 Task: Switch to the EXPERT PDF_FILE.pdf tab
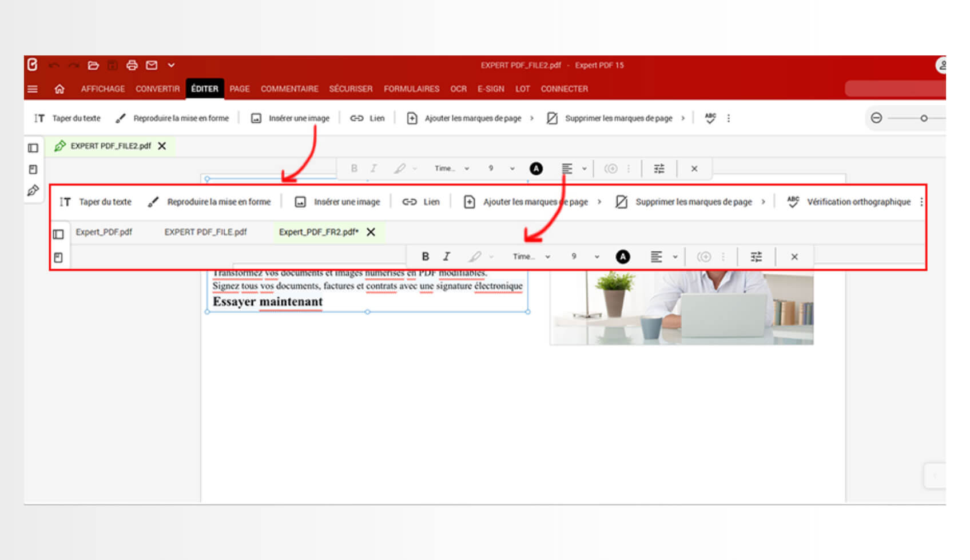click(x=206, y=232)
